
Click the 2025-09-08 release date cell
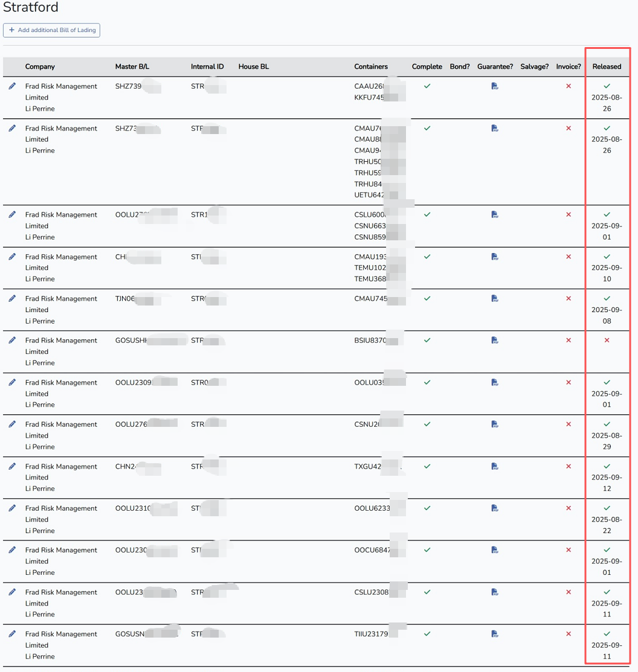(x=607, y=315)
